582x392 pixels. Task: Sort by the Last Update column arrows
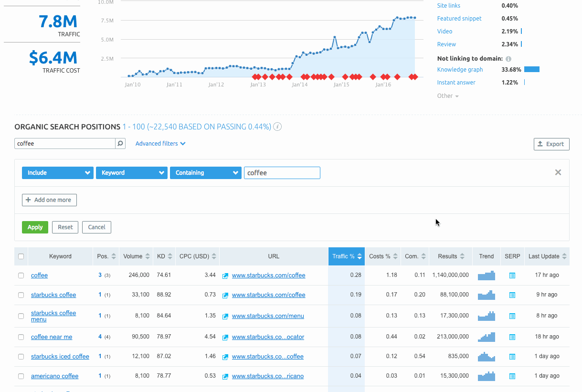564,256
